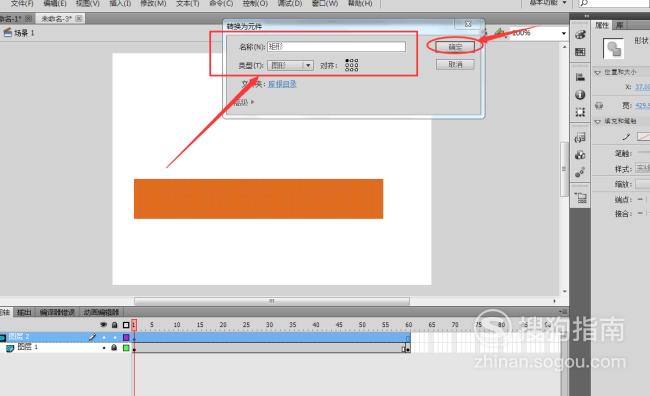Open the Swatches panel icon in the dock

580,52
